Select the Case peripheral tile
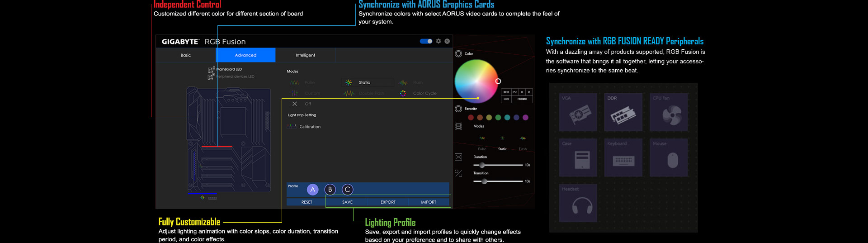The height and width of the screenshot is (243, 868). [578, 157]
